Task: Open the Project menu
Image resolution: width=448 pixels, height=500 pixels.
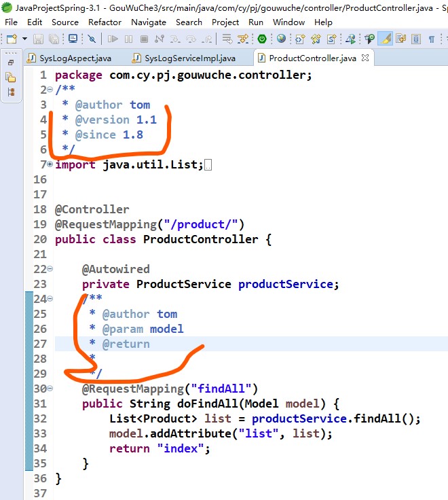Action: pos(225,22)
